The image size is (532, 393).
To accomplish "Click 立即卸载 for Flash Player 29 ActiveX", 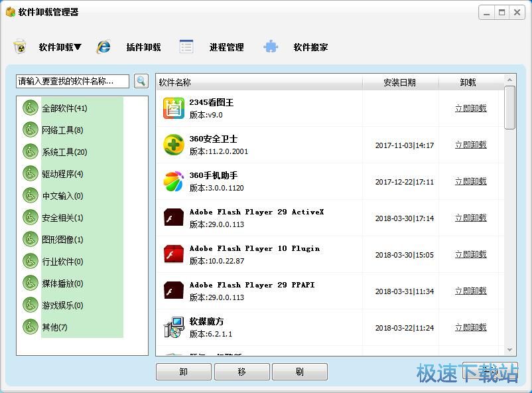I will pos(471,218).
